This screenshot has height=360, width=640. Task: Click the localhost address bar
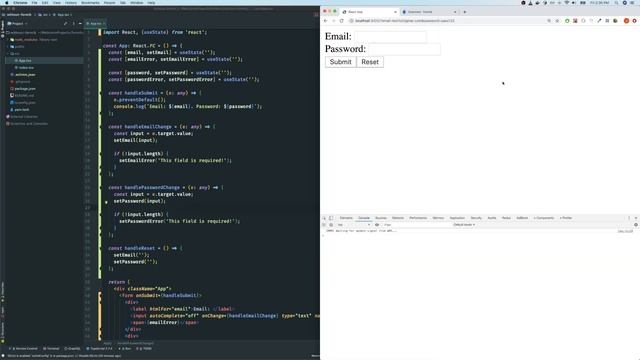(x=445, y=21)
